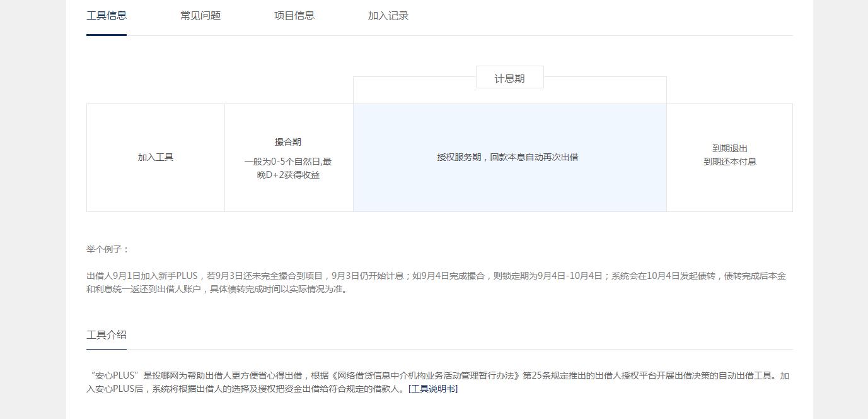Click the 到期还本付息 text
The image size is (868, 419).
click(730, 162)
